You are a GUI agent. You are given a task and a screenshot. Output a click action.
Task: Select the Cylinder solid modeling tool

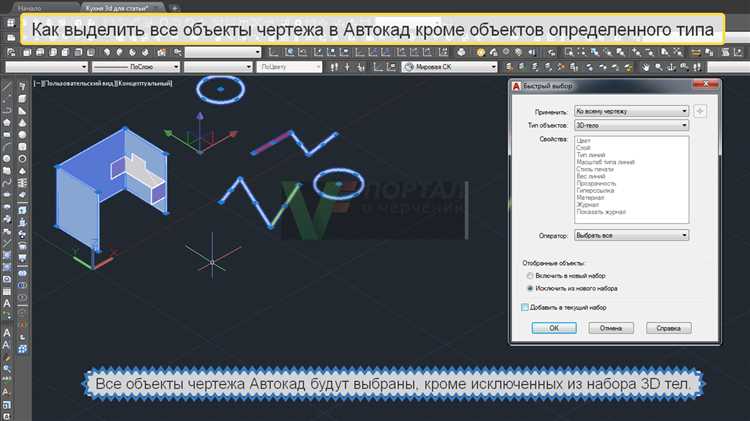pyautogui.click(x=22, y=147)
